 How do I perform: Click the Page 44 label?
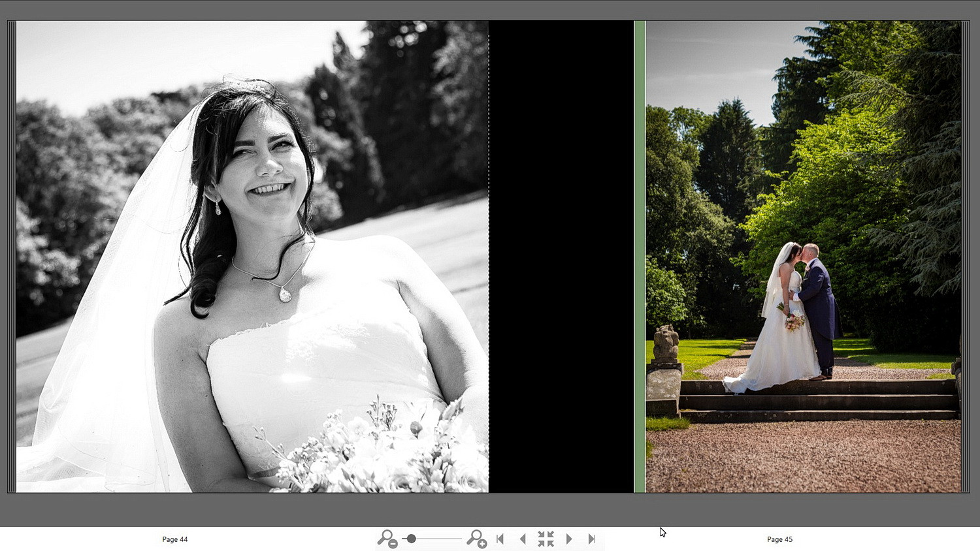[175, 539]
